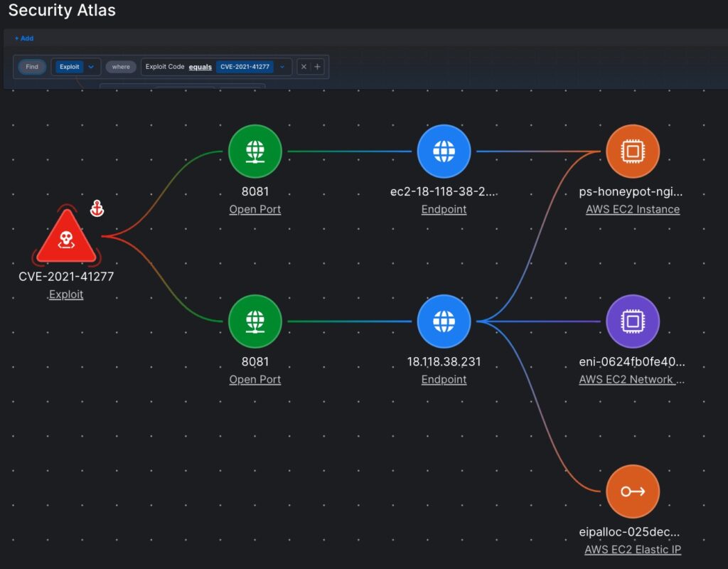Viewport: 728px width, 569px height.
Task: Select the purple eni-0624fb0fe40 network interface icon
Action: [x=633, y=321]
